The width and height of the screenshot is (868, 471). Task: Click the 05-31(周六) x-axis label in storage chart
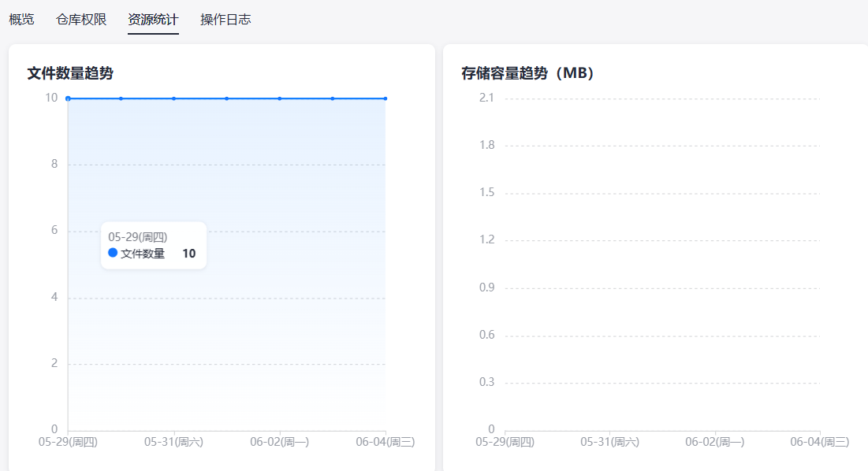609,442
